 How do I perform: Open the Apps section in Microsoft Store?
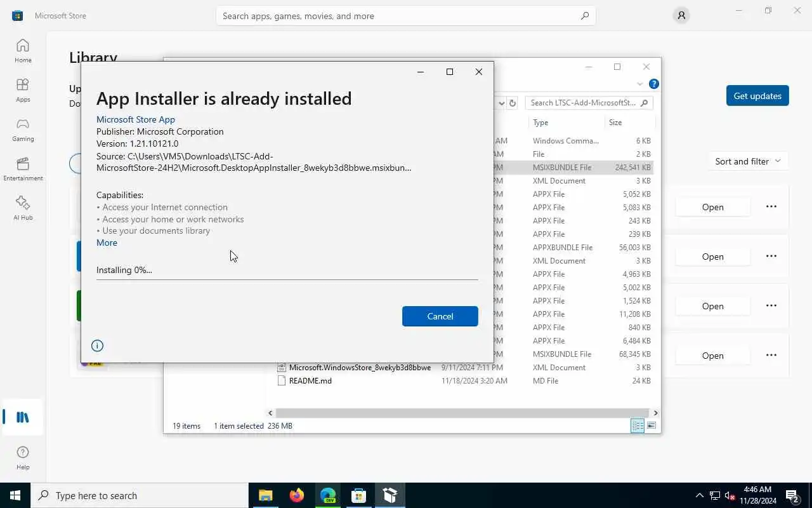coord(23,90)
